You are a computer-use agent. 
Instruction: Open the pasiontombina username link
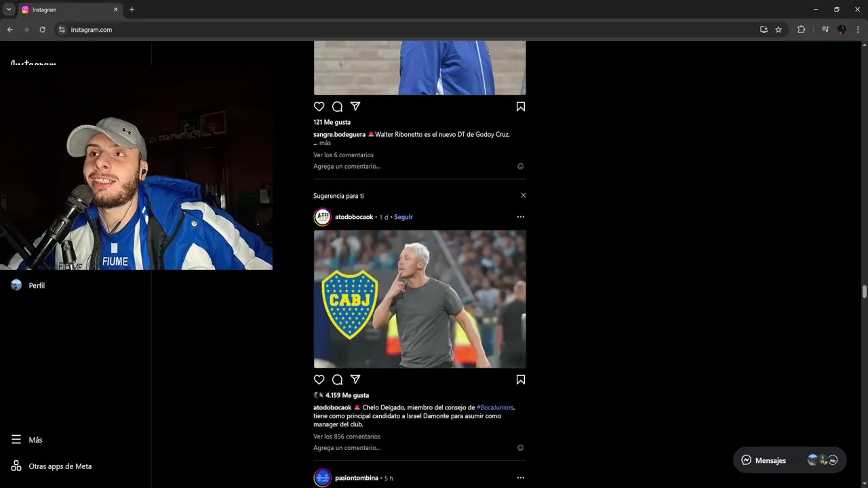click(357, 478)
